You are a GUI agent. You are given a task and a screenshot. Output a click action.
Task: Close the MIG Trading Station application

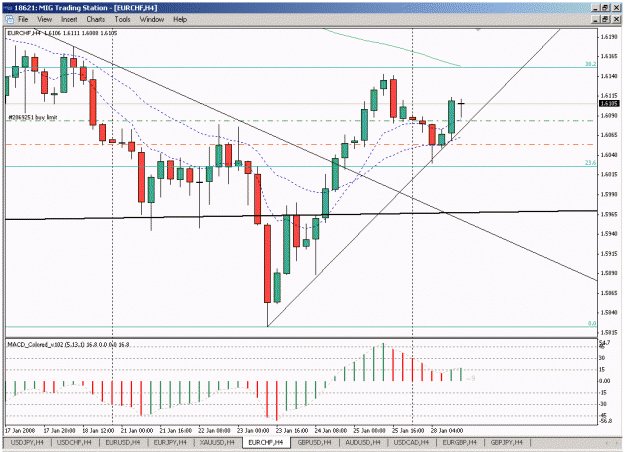tap(615, 8)
